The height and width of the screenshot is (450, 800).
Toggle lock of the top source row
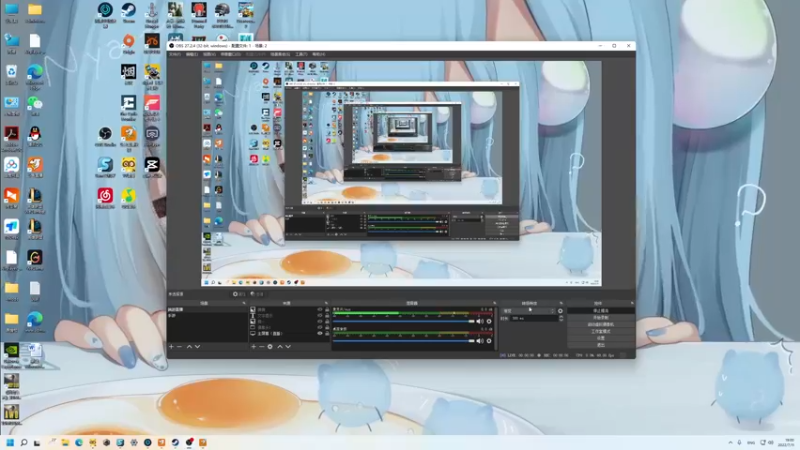point(327,309)
